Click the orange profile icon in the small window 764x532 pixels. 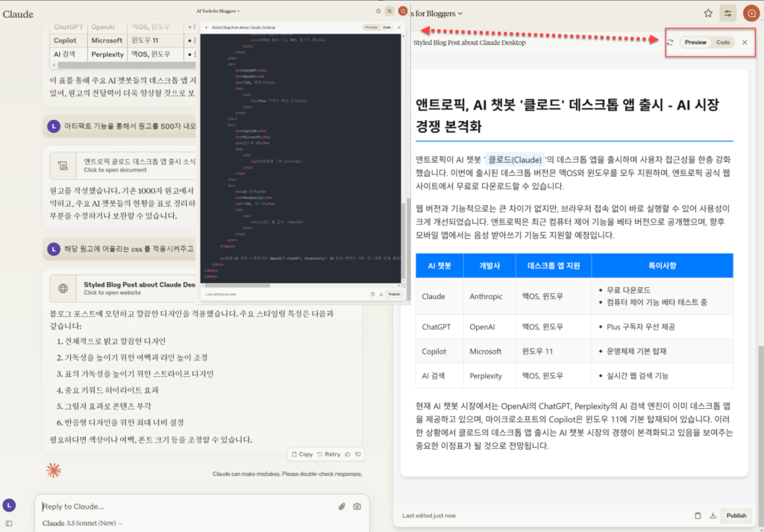click(x=403, y=10)
